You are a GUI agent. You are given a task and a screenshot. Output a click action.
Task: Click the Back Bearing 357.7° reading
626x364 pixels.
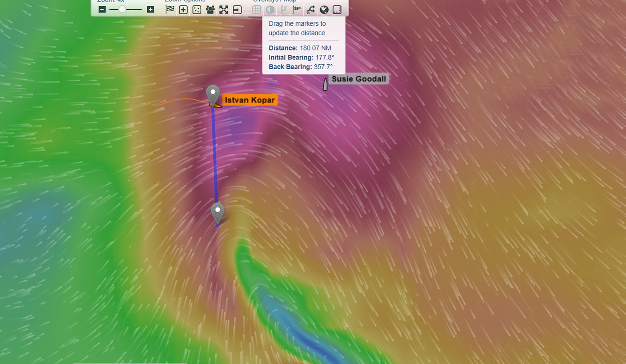300,67
